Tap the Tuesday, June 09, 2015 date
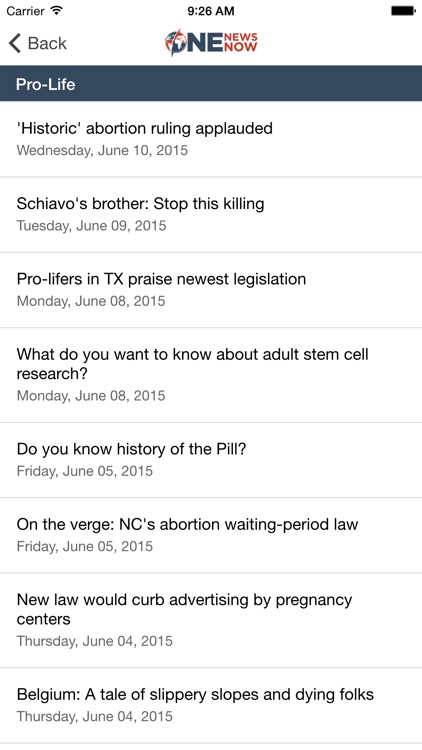Viewport: 422px width, 750px height. coord(91,226)
